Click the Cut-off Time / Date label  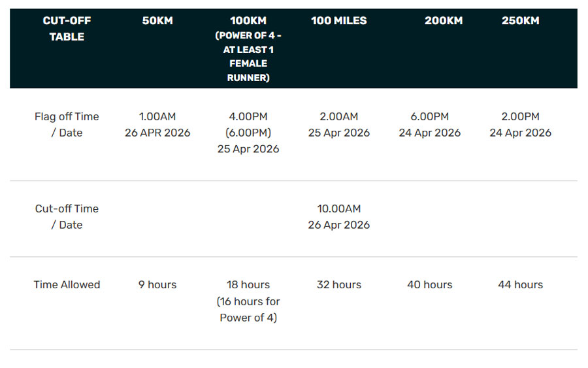(x=67, y=216)
